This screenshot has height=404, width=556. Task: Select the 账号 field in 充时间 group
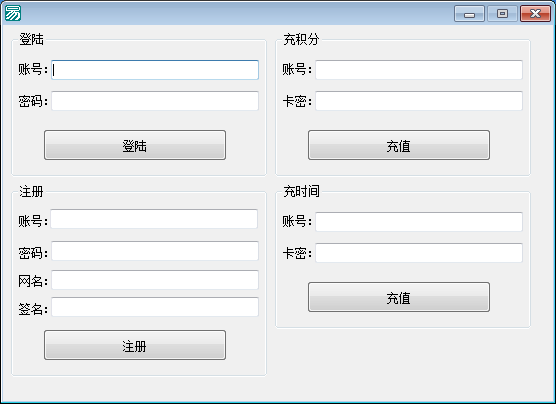click(x=419, y=222)
